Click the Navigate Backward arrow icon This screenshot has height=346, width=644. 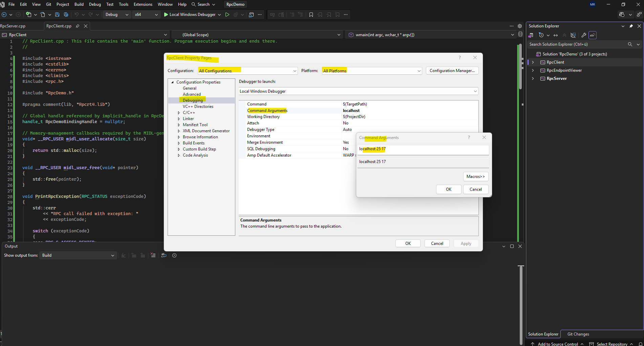click(x=4, y=15)
